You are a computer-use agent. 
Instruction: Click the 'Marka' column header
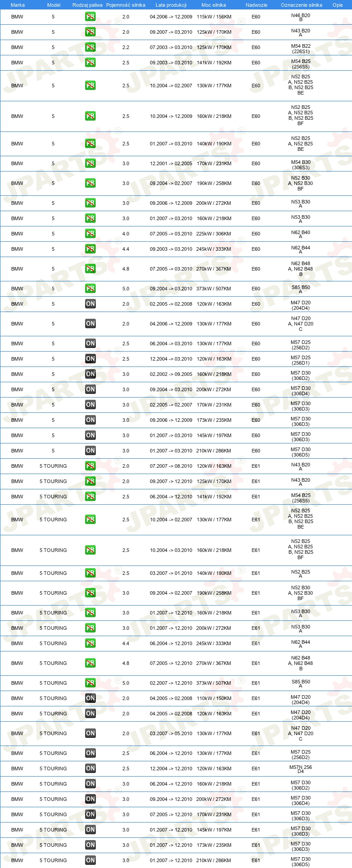[x=18, y=5]
